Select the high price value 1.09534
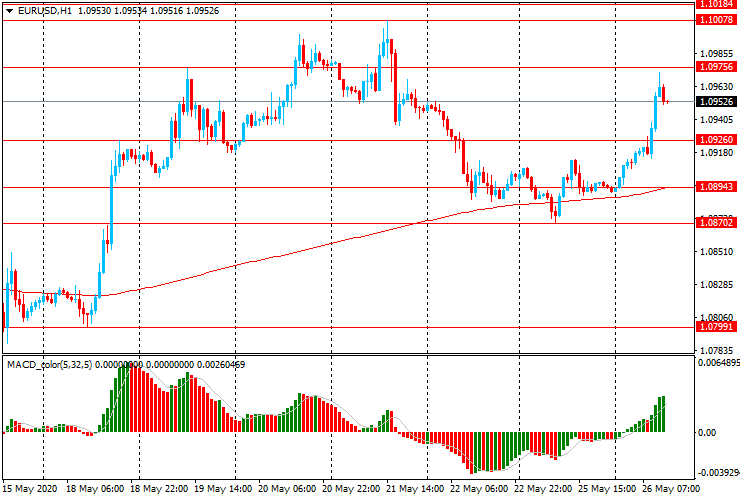 [131, 11]
